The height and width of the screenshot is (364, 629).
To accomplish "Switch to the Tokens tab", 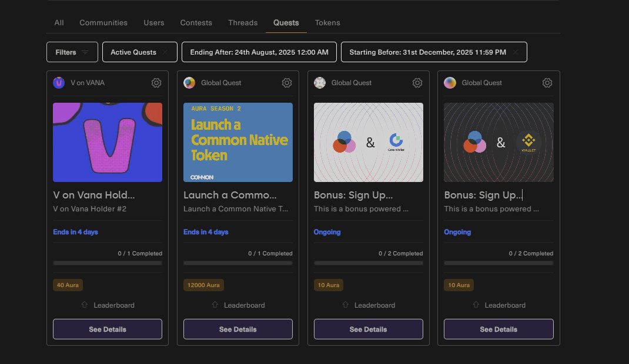I will click(x=327, y=23).
